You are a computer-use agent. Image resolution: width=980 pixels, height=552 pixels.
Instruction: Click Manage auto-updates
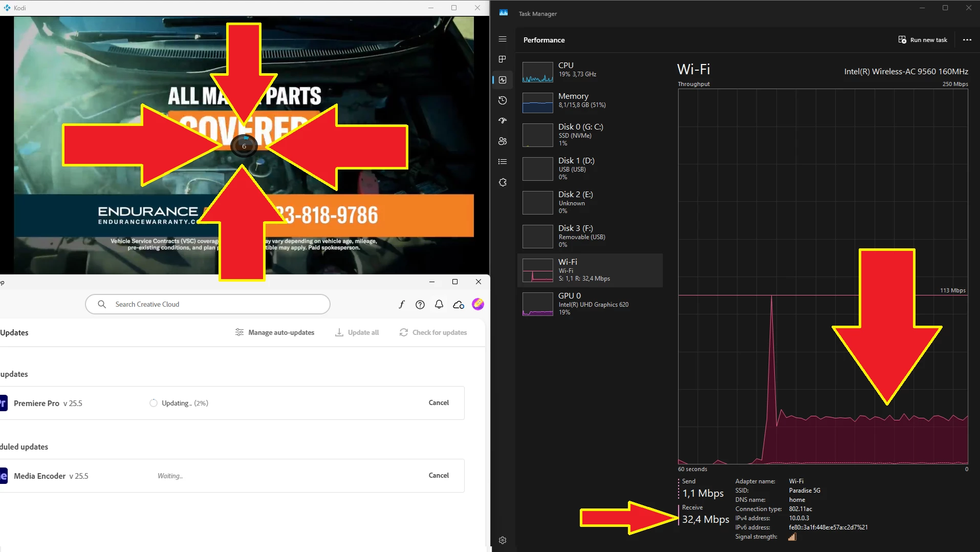pyautogui.click(x=275, y=332)
